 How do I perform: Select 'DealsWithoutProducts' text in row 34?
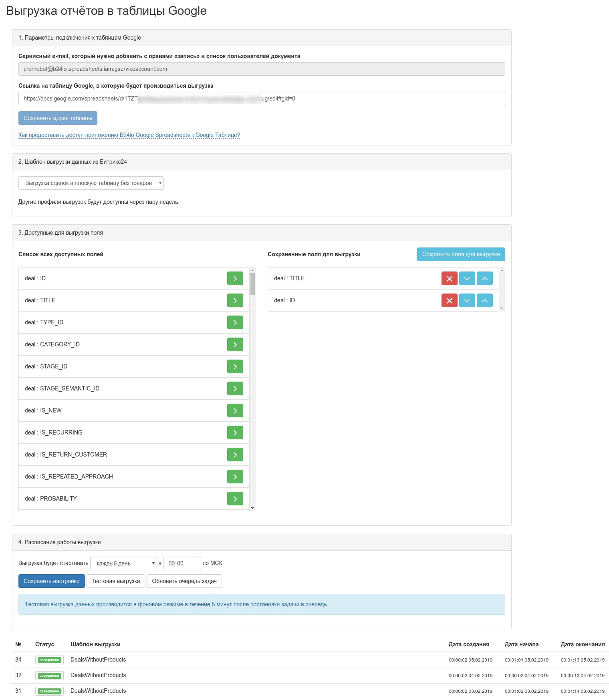pos(98,660)
